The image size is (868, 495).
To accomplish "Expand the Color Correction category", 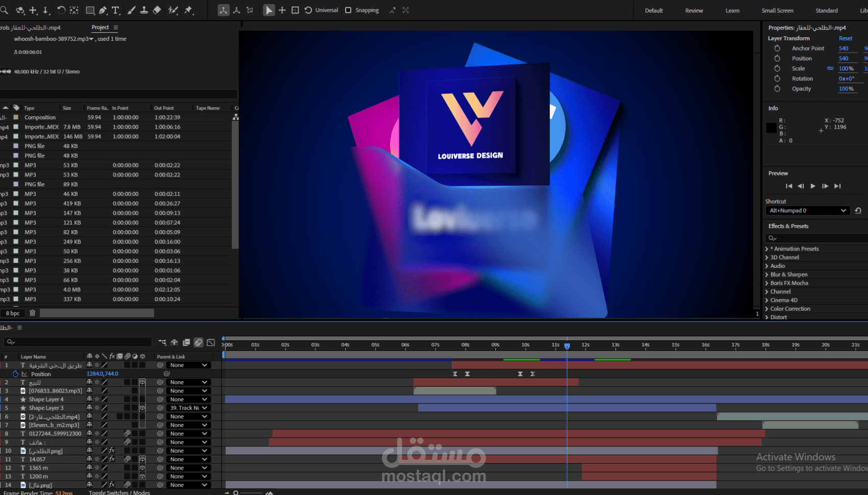I will click(767, 309).
